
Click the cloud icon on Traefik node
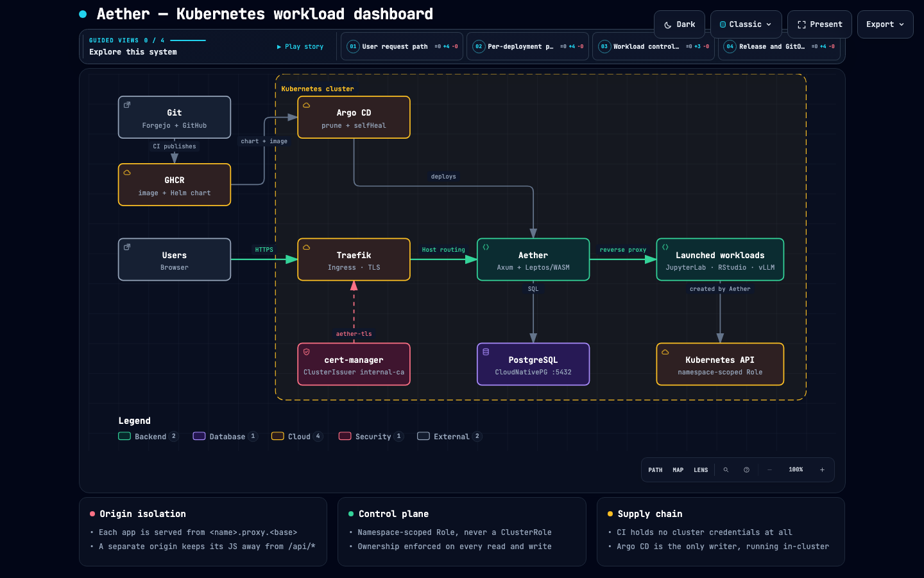(307, 247)
